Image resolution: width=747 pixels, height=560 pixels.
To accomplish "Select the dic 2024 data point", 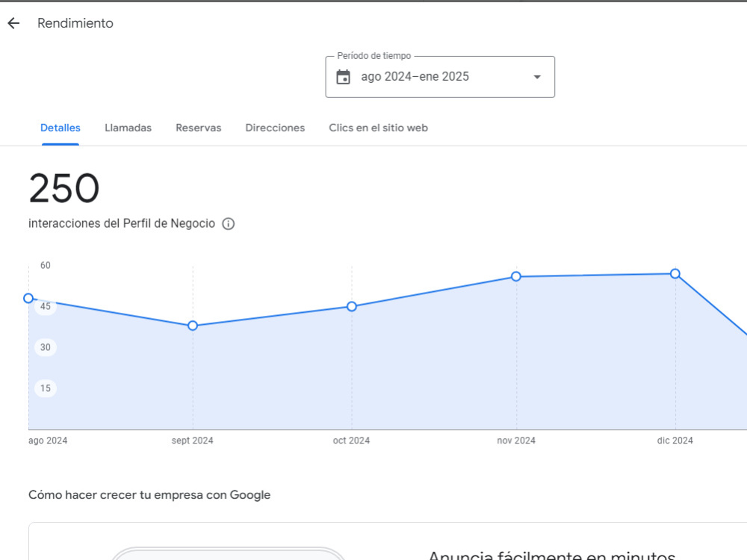I will (675, 274).
